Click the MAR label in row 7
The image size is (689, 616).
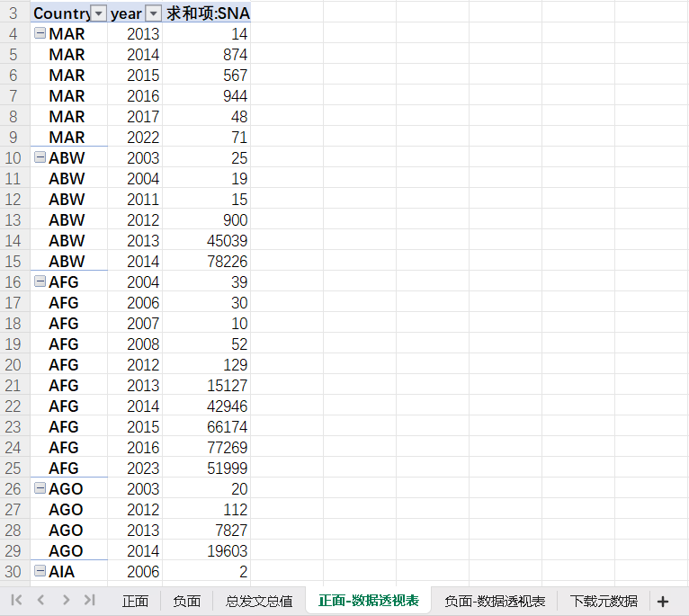tap(67, 96)
